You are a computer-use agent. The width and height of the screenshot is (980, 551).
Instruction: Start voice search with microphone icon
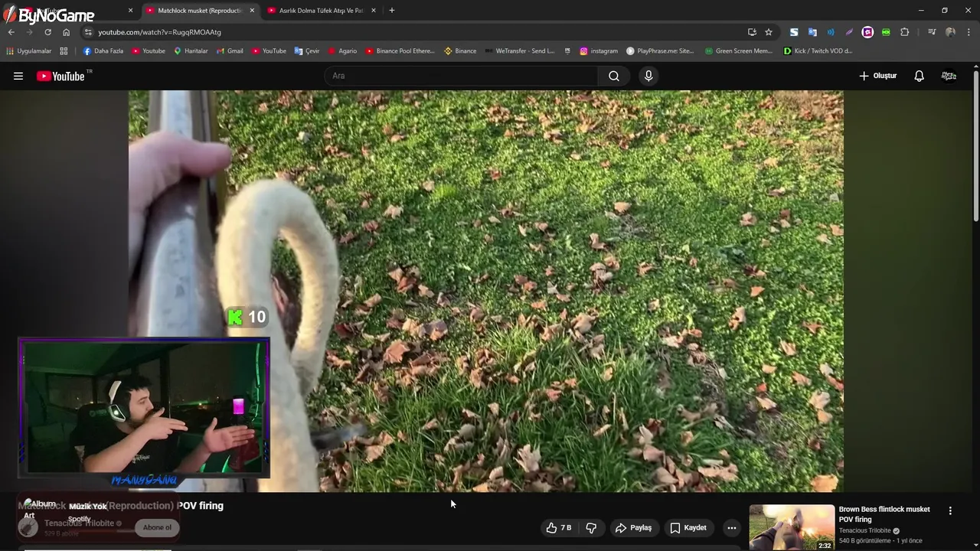coord(648,76)
